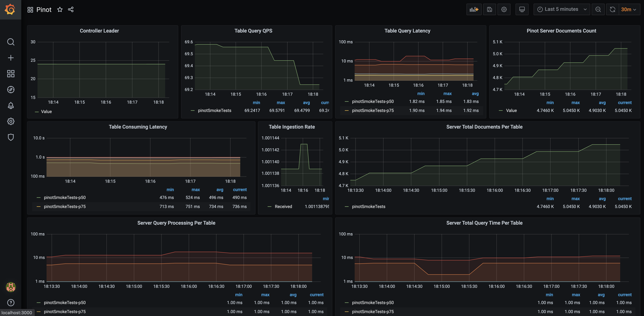Open color picker for Controller Leader Value series
The image size is (644, 316).
37,112
